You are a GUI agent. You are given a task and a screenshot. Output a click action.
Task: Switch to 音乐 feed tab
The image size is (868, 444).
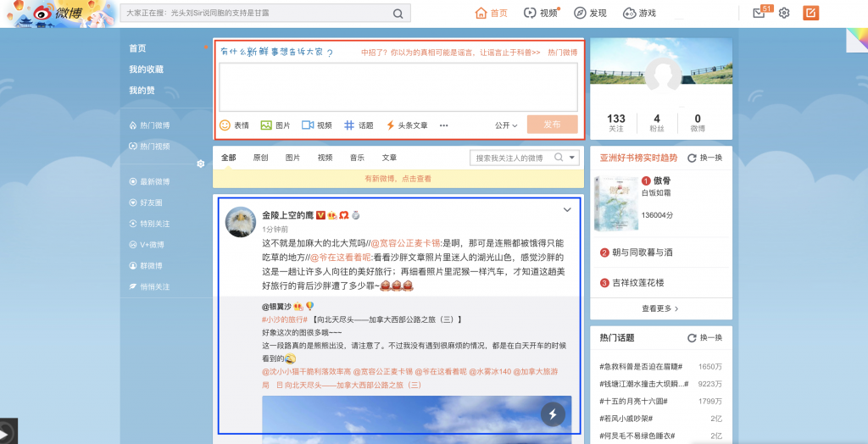[357, 158]
